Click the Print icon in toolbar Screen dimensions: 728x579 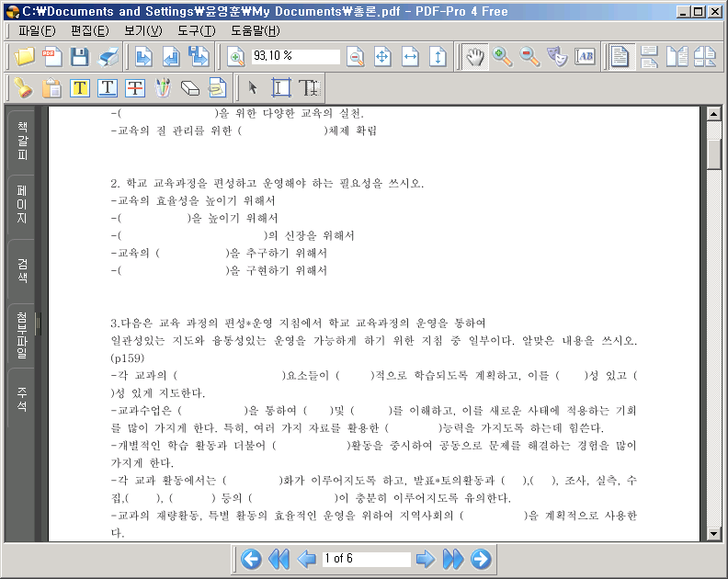108,57
